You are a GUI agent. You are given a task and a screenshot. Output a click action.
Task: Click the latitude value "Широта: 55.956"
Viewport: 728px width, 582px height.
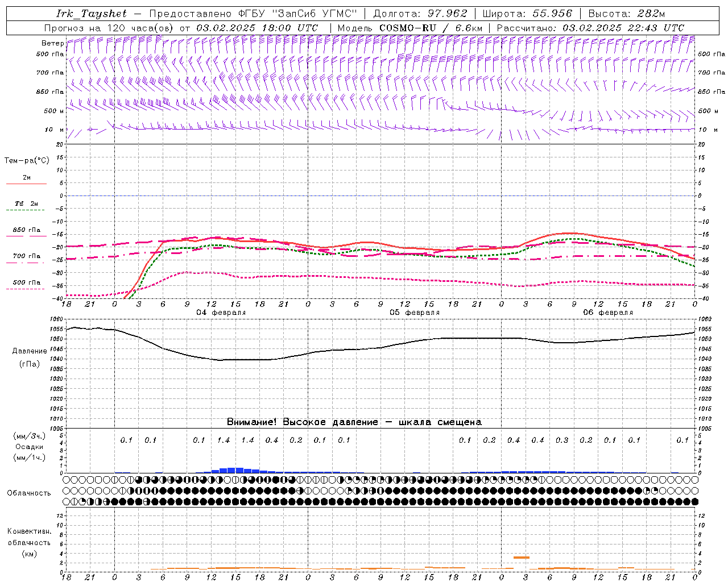(x=527, y=14)
